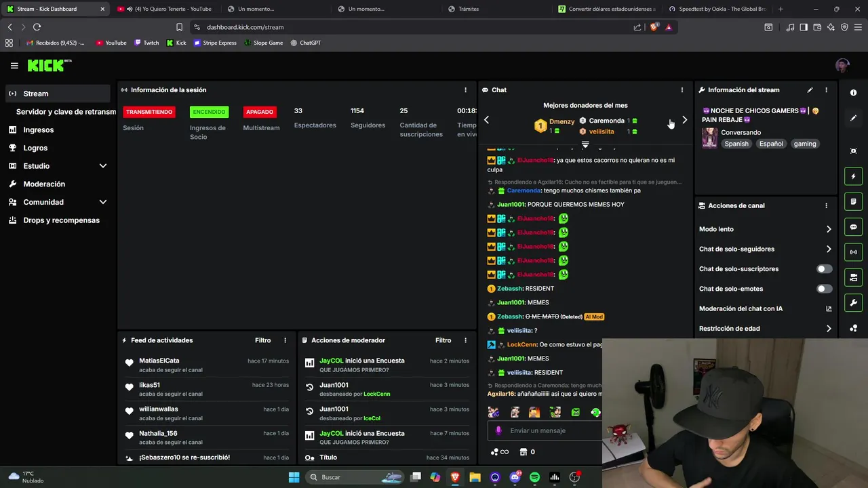Viewport: 868px width, 488px height.
Task: Select Stream in the left sidebar
Action: coord(58,94)
